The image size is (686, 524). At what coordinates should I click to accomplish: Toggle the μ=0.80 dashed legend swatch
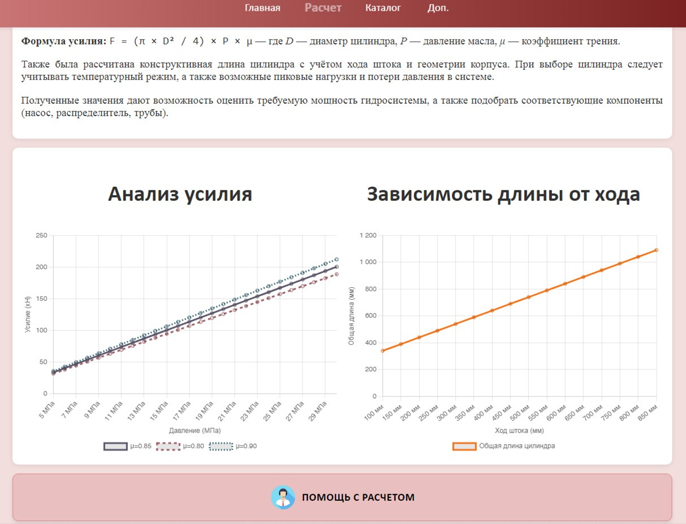[x=168, y=446]
